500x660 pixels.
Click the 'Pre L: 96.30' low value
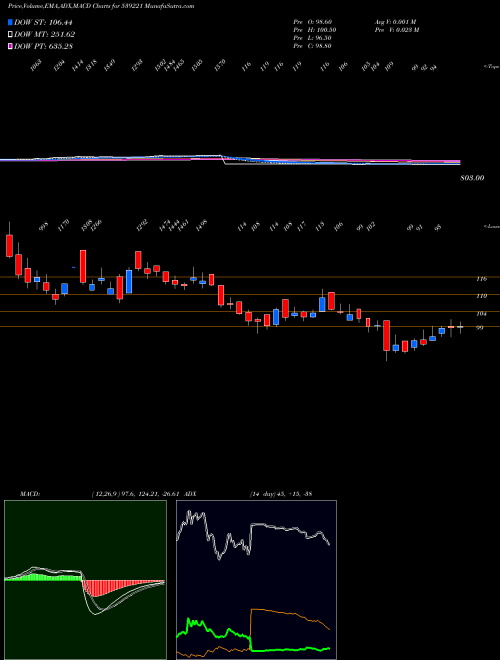pyautogui.click(x=313, y=38)
